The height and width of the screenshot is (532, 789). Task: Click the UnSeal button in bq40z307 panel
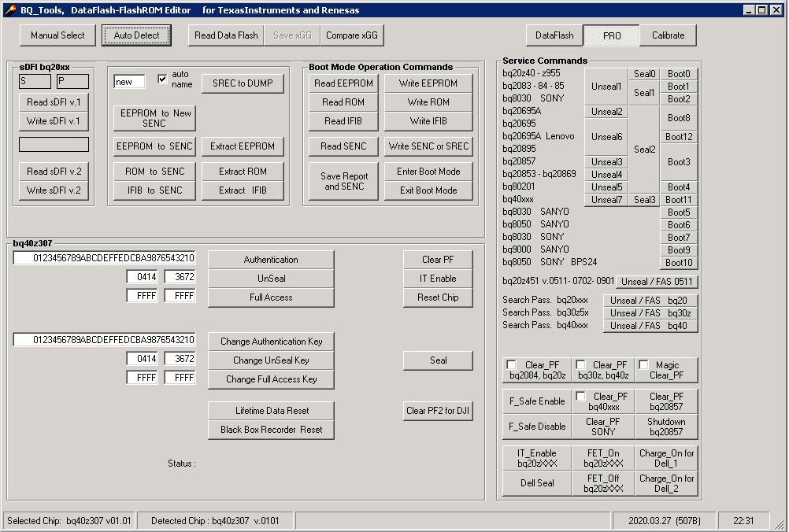pyautogui.click(x=271, y=278)
